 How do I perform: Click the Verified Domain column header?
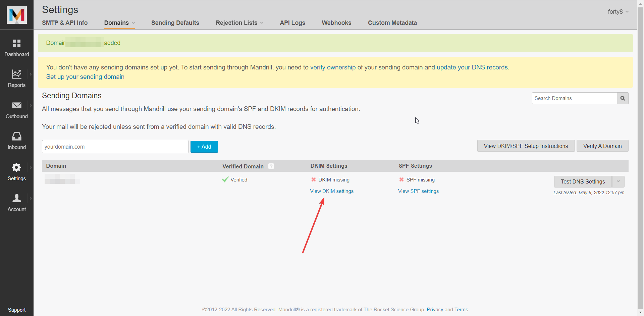pos(243,166)
